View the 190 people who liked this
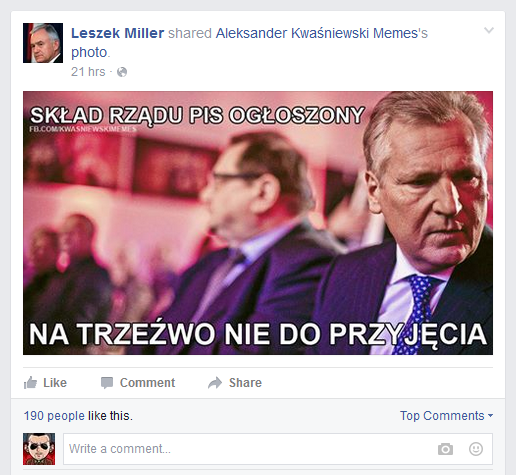Image resolution: width=516 pixels, height=475 pixels. (54, 416)
